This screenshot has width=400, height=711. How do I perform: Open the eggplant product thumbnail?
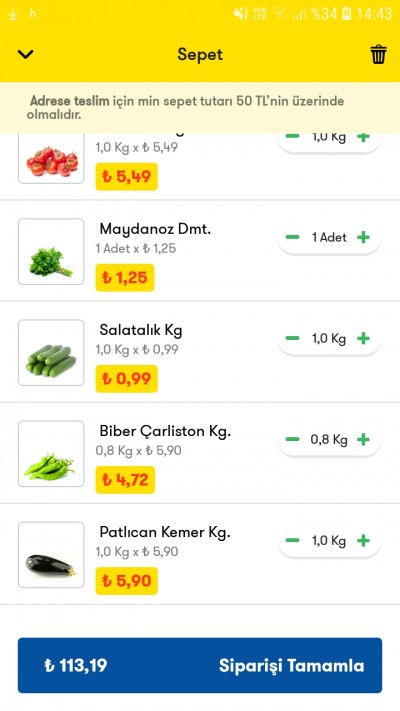pyautogui.click(x=51, y=555)
